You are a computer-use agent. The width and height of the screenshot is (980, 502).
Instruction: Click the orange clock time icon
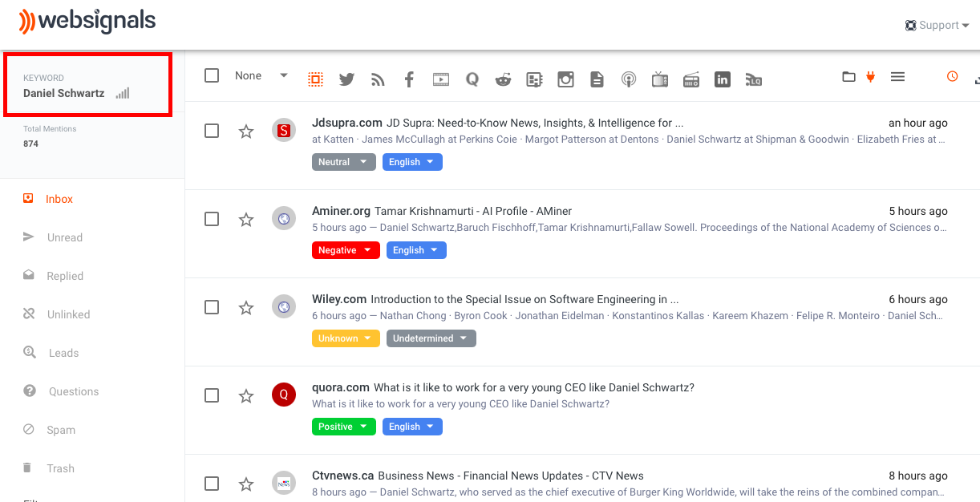pyautogui.click(x=953, y=76)
